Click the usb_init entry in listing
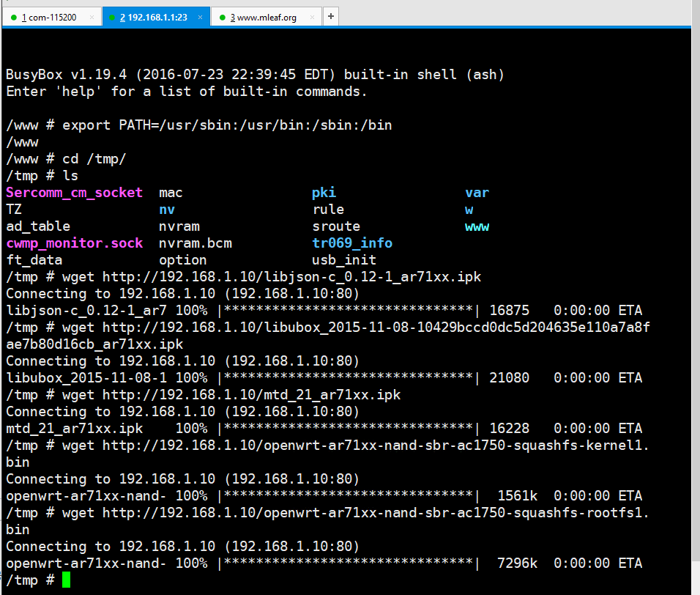Image resolution: width=700 pixels, height=595 pixels. [343, 260]
